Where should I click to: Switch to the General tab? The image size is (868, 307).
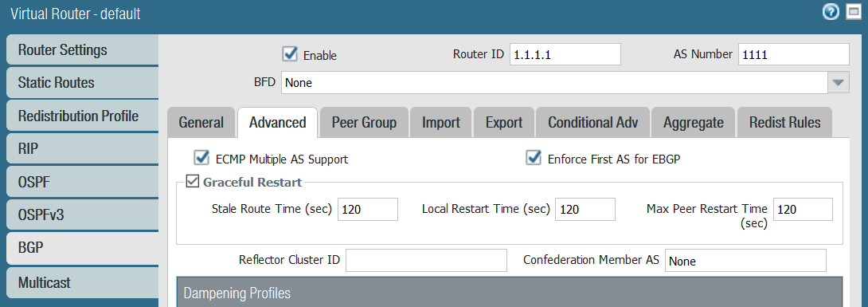(x=201, y=123)
